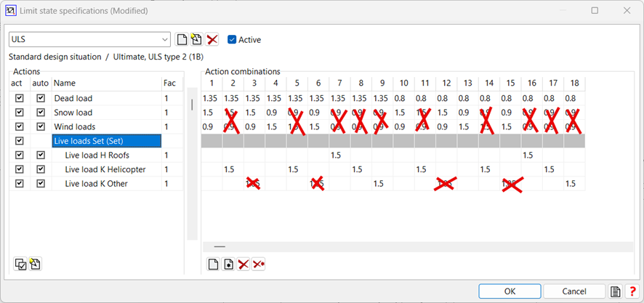Open the document report icon next to Cancel
The width and height of the screenshot is (644, 303).
point(616,291)
